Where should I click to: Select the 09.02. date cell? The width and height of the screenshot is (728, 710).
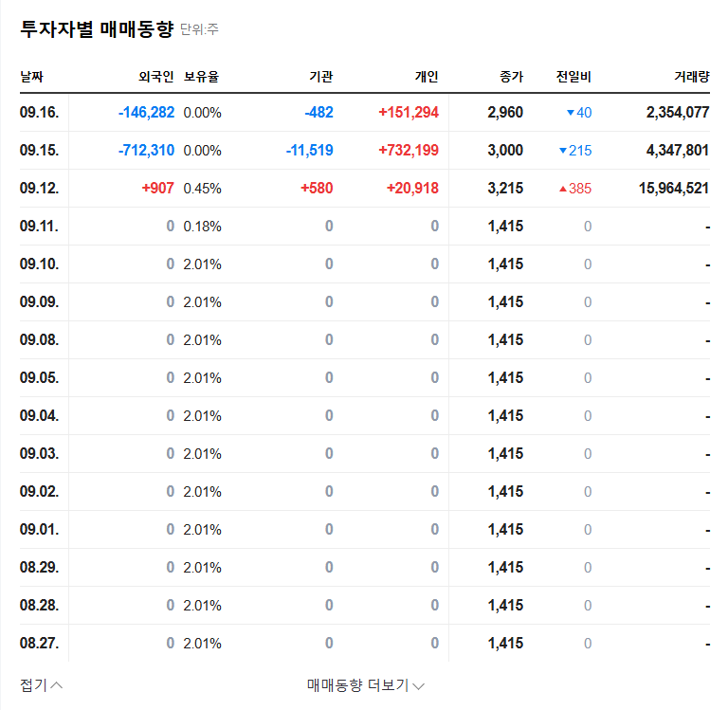pyautogui.click(x=40, y=492)
